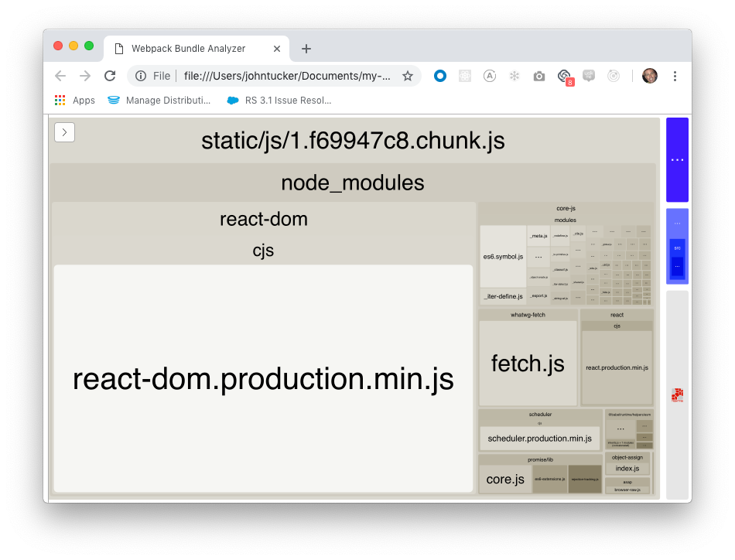Select the promise/lib group label
This screenshot has height=560, width=735.
point(540,459)
